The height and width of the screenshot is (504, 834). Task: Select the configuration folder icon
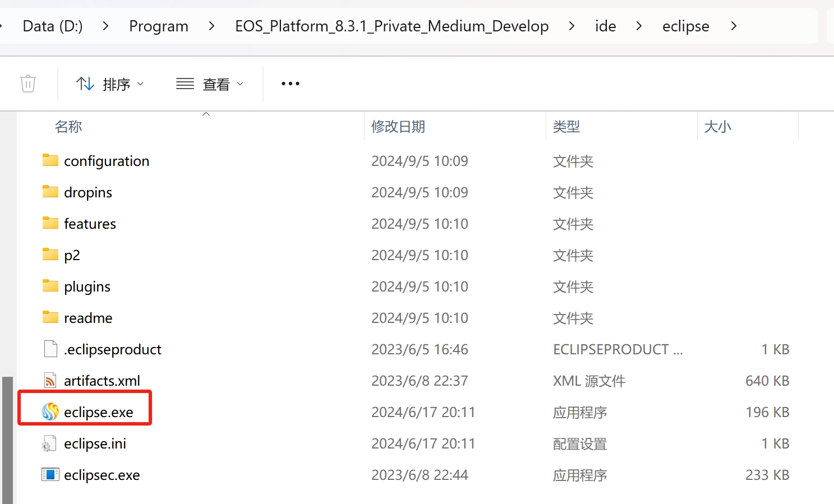[x=50, y=161]
